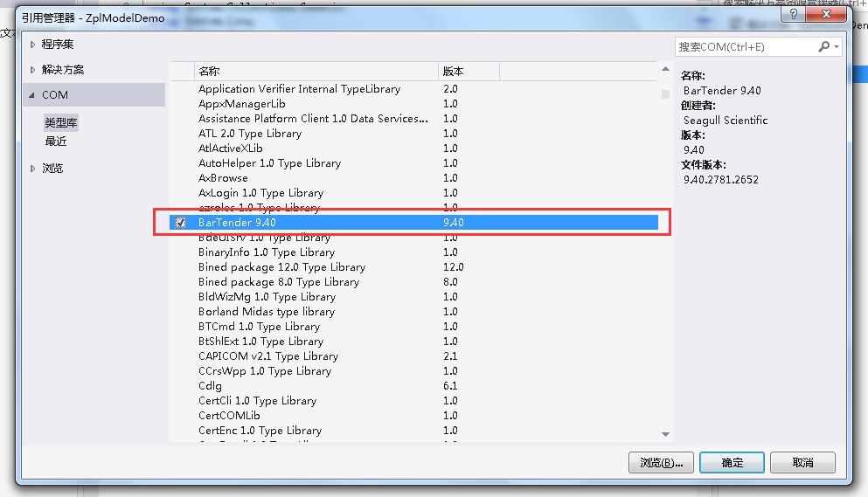868x497 pixels.
Task: Click the 浏览(B)... button
Action: (x=661, y=463)
